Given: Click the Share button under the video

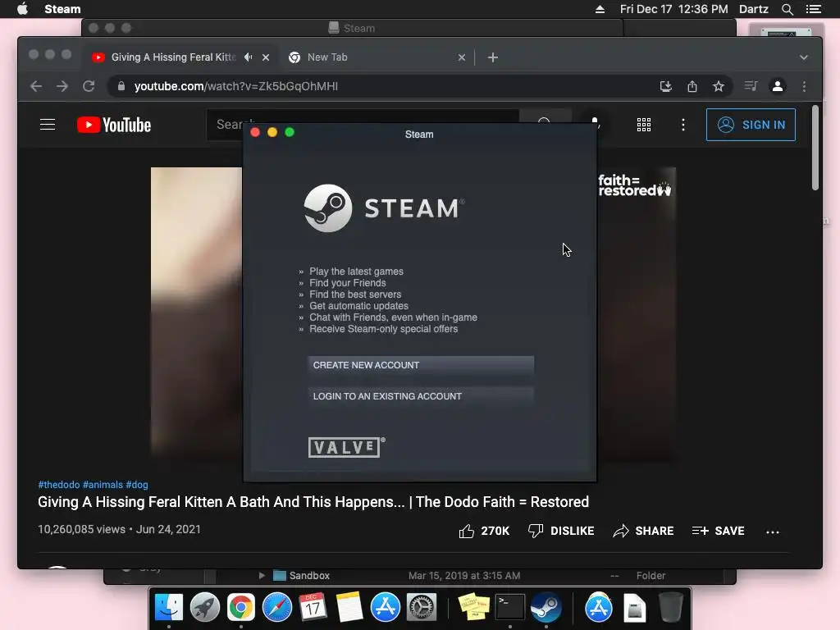Looking at the screenshot, I should tap(643, 531).
